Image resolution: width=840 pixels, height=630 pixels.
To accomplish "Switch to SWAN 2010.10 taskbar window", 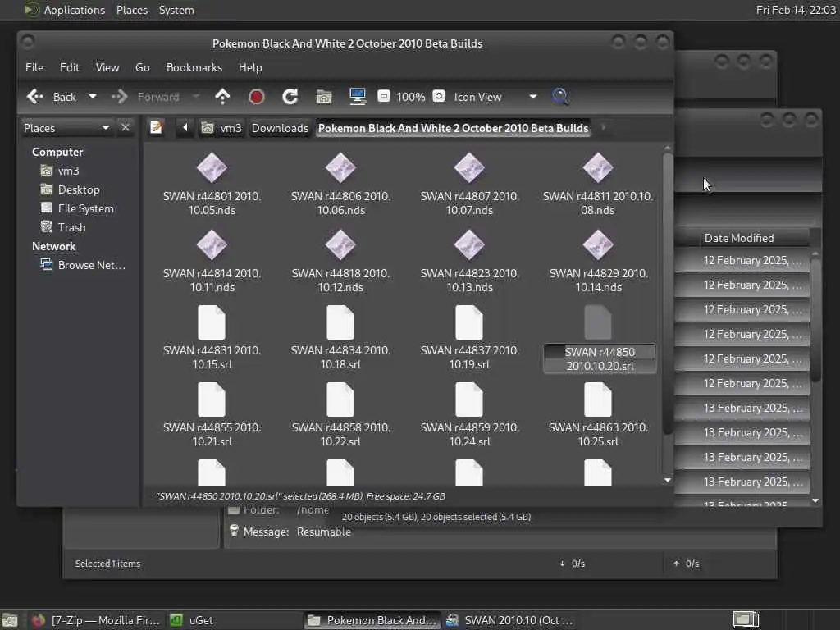I will point(510,620).
